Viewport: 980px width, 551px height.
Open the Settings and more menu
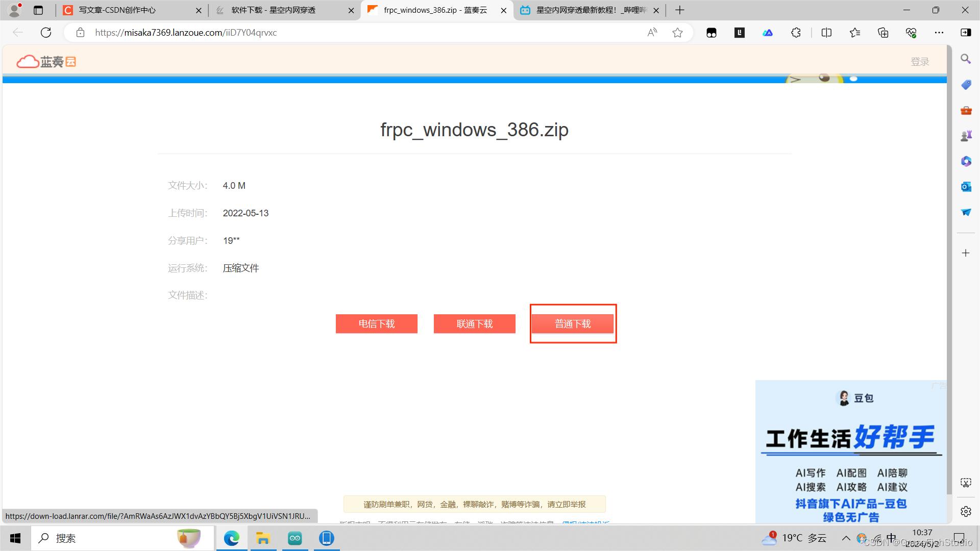coord(940,32)
